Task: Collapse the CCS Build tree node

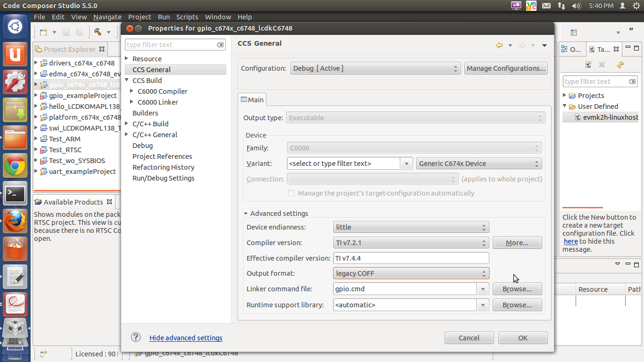Action: pyautogui.click(x=127, y=80)
